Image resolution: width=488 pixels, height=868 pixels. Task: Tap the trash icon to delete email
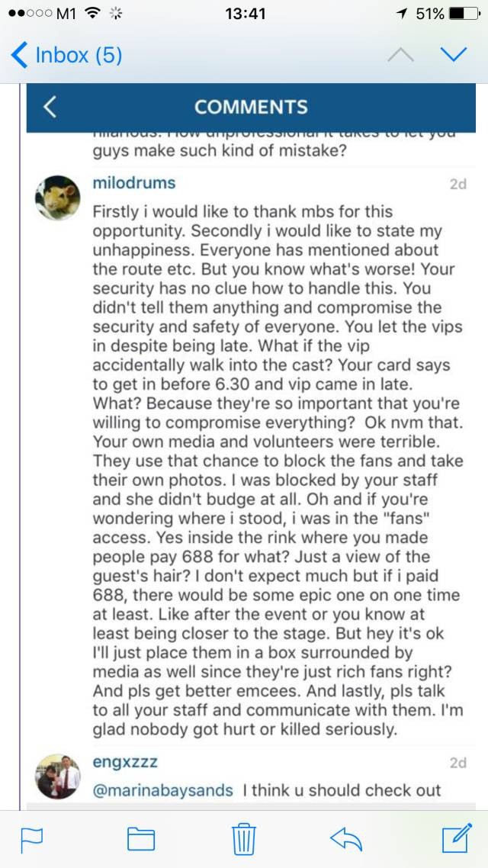(243, 838)
